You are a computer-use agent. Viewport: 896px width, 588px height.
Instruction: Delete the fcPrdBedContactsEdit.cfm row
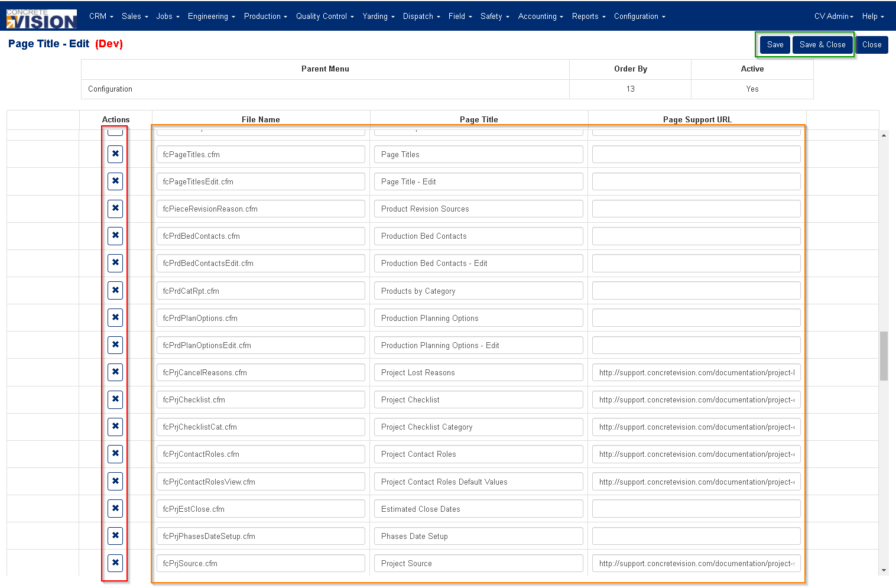115,263
